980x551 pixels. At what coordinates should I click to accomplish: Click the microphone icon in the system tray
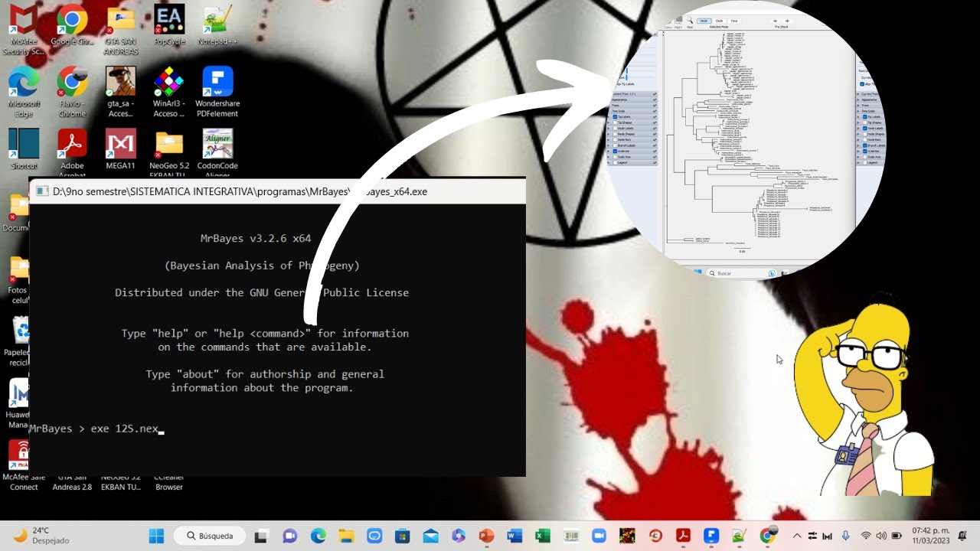(x=846, y=536)
